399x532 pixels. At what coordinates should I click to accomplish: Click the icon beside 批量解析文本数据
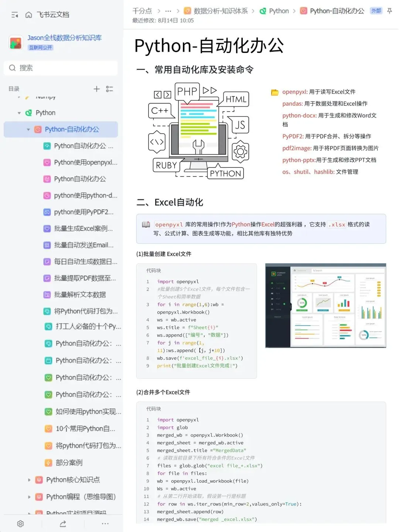[47, 295]
